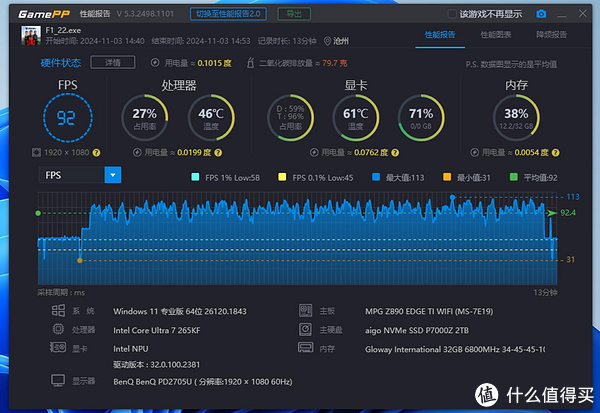Image resolution: width=600 pixels, height=413 pixels.
Task: Click the min value 31 orange legend swatch
Action: [x=447, y=177]
